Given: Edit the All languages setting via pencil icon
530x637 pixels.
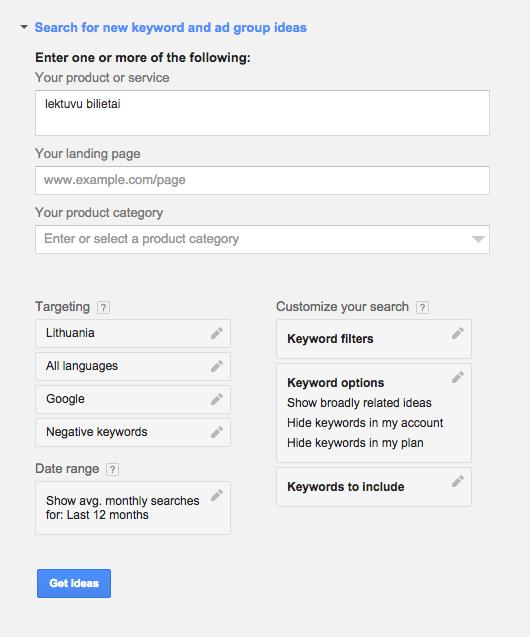Looking at the screenshot, I should [217, 366].
